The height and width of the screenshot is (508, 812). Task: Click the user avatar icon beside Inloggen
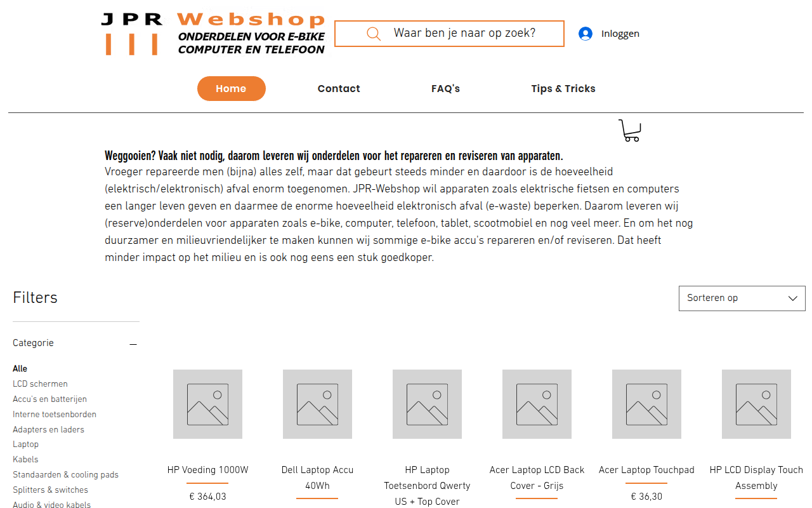coord(586,34)
